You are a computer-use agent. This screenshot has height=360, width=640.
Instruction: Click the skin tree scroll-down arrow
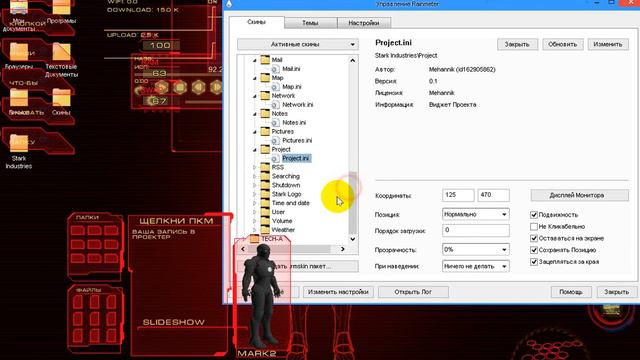click(x=353, y=239)
